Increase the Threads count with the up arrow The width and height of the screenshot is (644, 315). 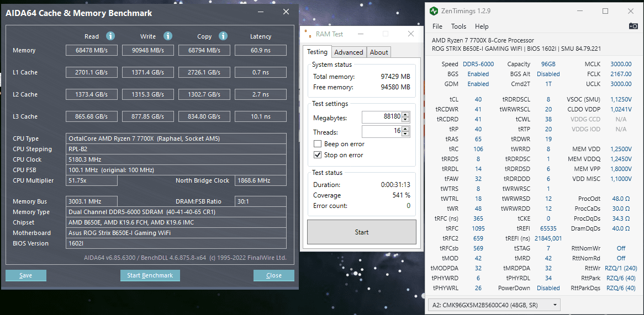coord(406,129)
